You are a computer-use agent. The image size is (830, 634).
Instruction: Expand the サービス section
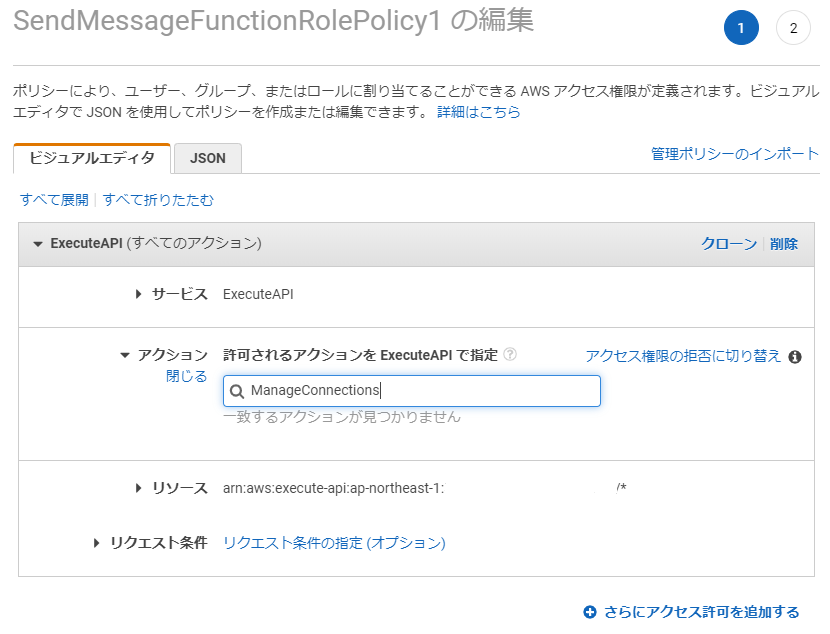(x=139, y=294)
